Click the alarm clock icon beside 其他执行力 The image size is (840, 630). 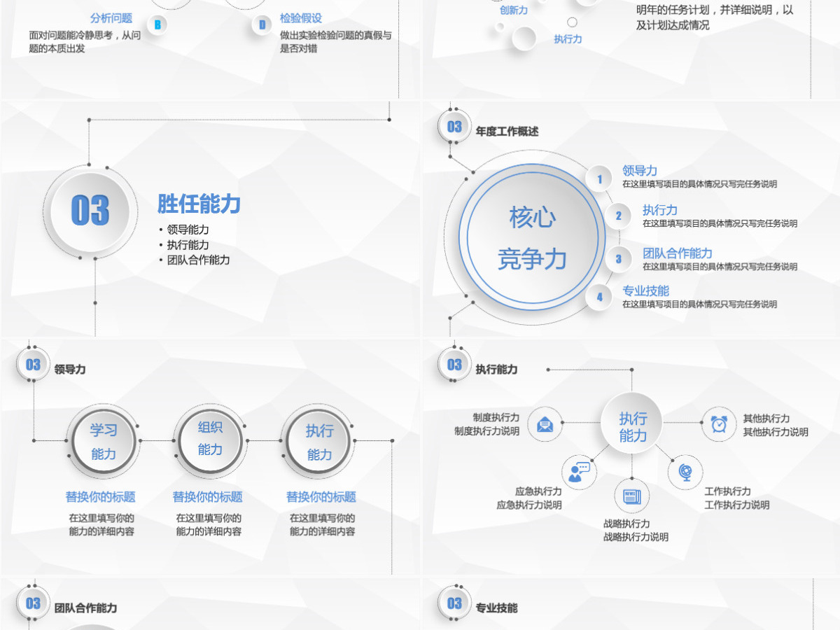(x=719, y=423)
